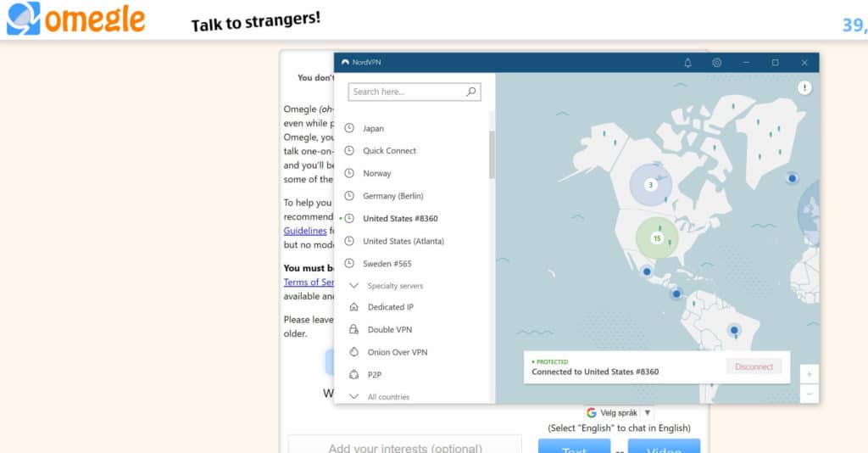
Task: Open the Velg språk language dropdown
Action: tap(620, 412)
